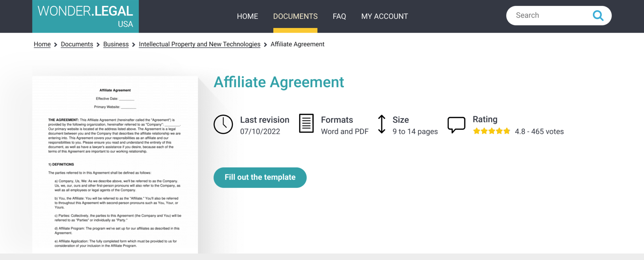
Task: Click the chevron after the Business breadcrumb
Action: pyautogui.click(x=133, y=44)
